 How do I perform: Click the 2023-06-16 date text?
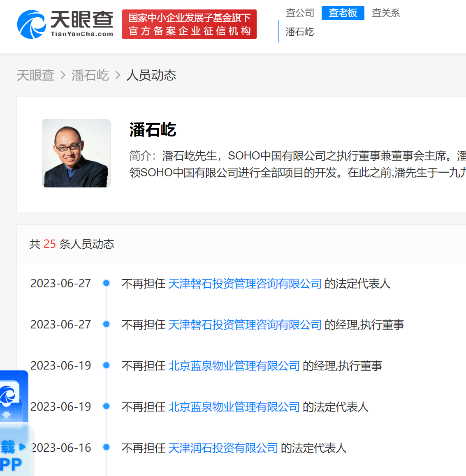(61, 448)
